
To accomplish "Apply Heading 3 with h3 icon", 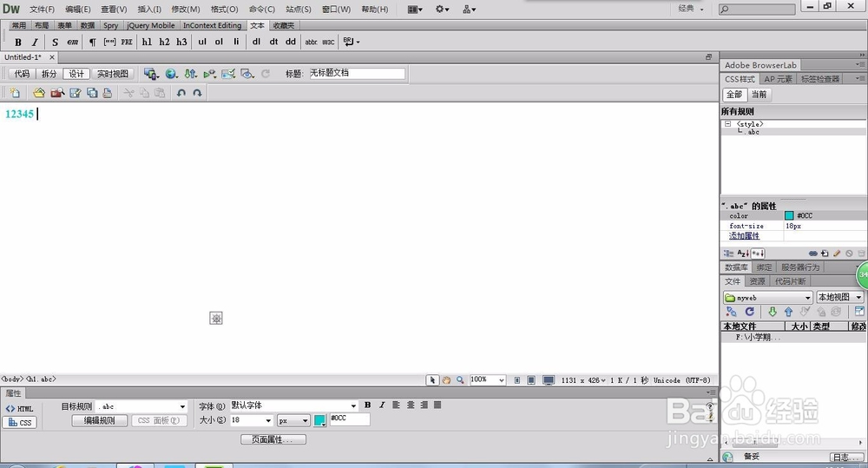I will pyautogui.click(x=181, y=42).
